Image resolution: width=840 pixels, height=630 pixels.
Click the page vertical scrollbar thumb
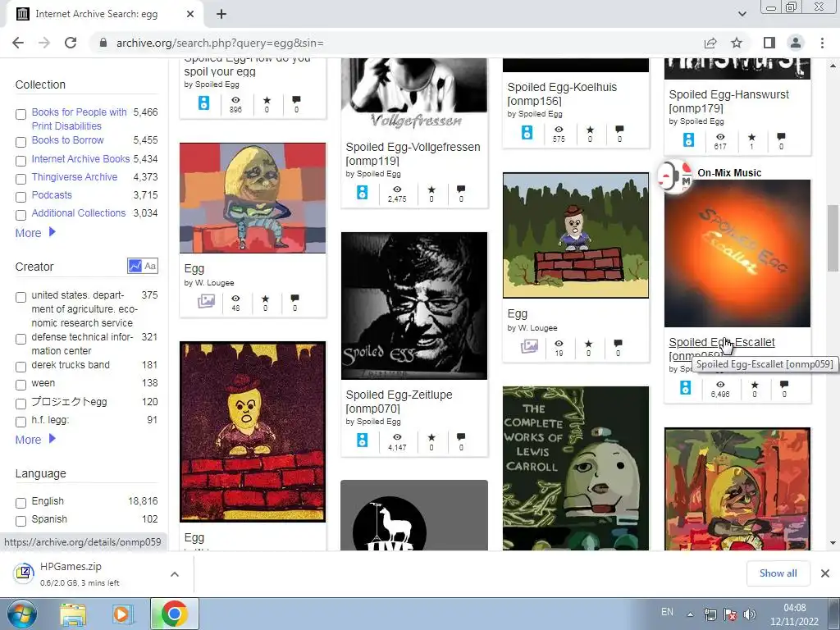(833, 239)
